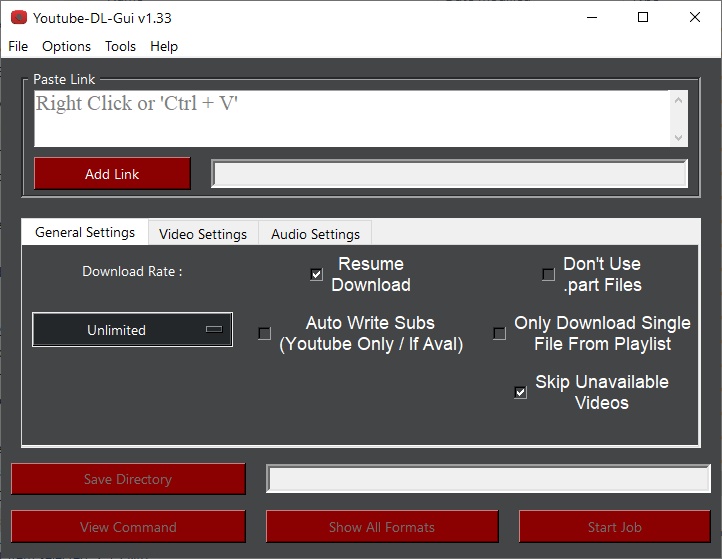Click the Paste Link scrollbar down arrow
The height and width of the screenshot is (559, 722).
(678, 138)
